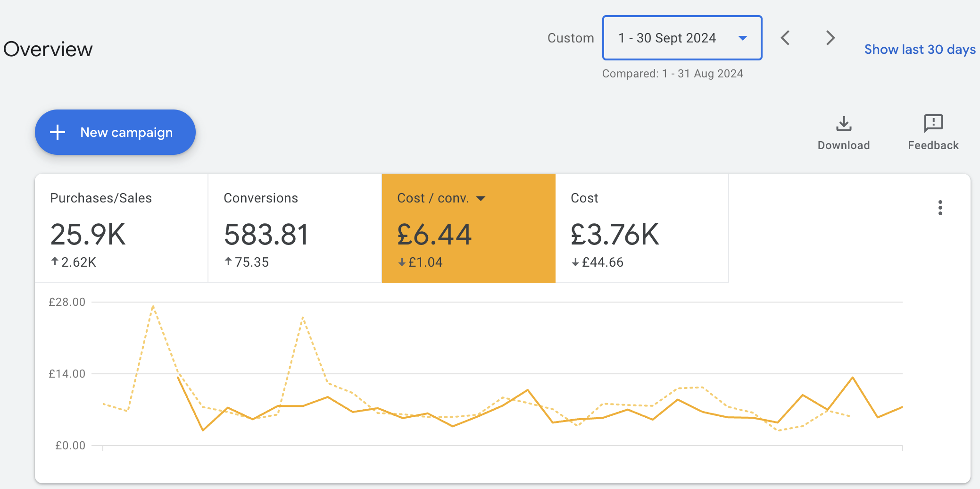Screen dimensions: 980x489
Task: Click the plus icon on New campaign
Action: coord(58,132)
